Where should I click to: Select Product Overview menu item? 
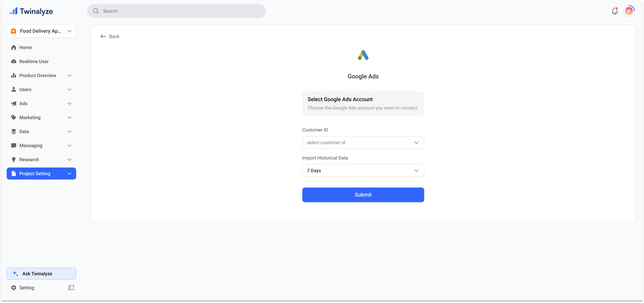tap(42, 75)
